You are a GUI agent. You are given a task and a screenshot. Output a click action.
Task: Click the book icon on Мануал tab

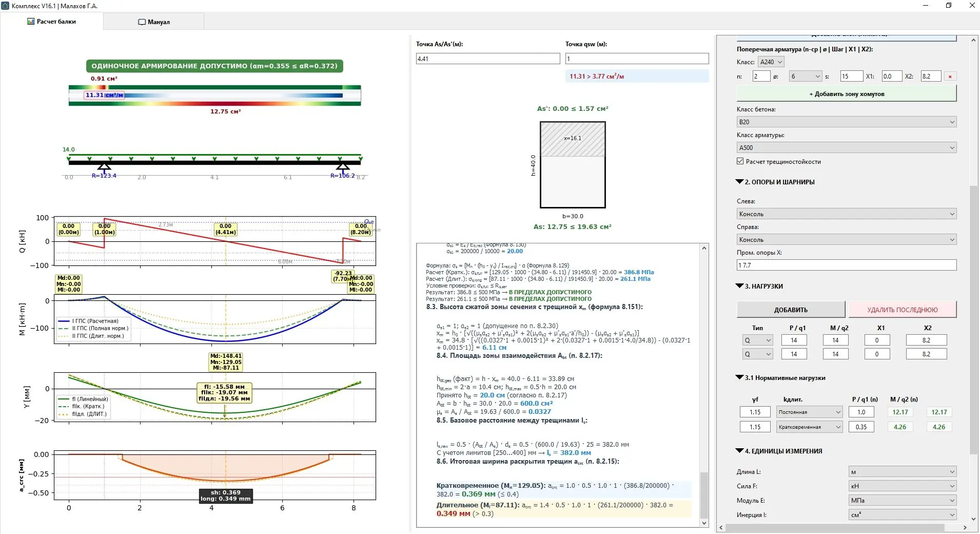pyautogui.click(x=142, y=22)
